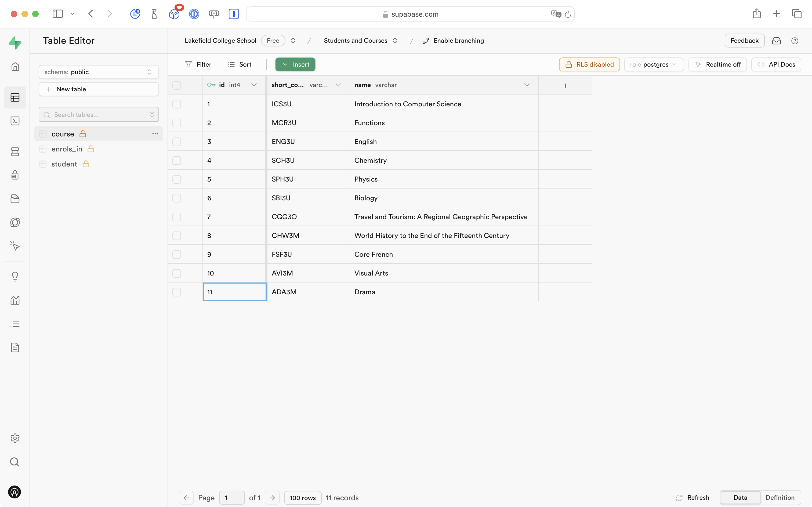Screen dimensions: 812x507
Task: Tick the checkbox for the Drama row
Action: coord(177,292)
